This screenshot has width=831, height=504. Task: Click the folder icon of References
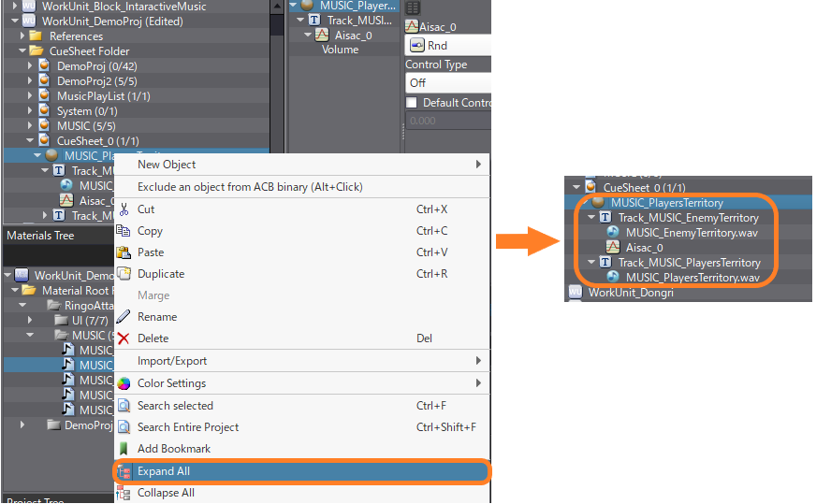click(36, 36)
